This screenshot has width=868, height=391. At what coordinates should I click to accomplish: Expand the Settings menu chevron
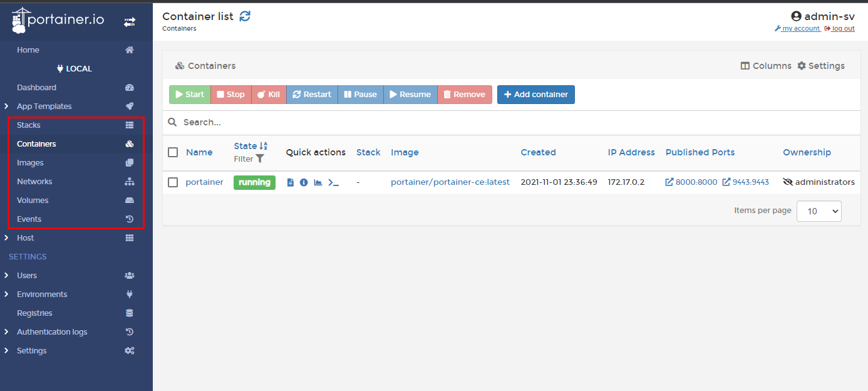tap(6, 351)
